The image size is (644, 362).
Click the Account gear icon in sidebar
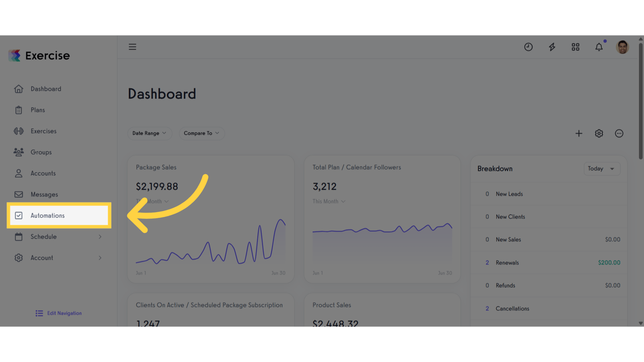(18, 258)
